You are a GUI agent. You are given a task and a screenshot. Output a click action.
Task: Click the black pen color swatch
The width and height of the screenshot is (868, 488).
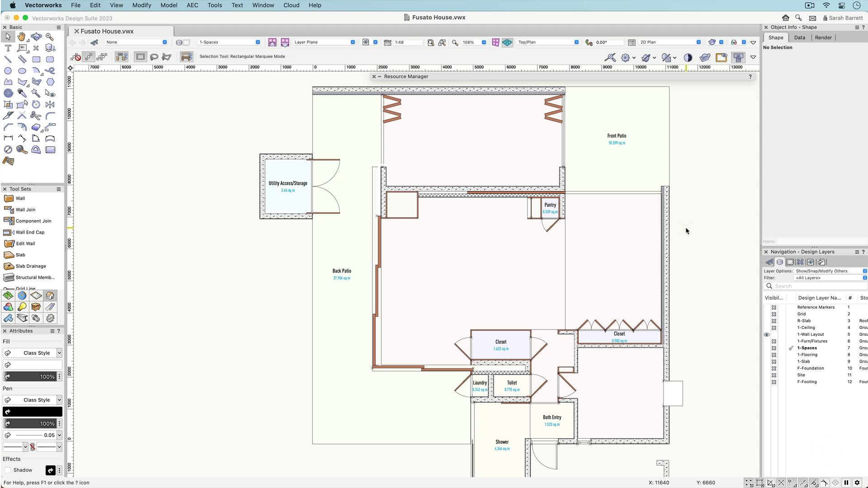tap(33, 412)
